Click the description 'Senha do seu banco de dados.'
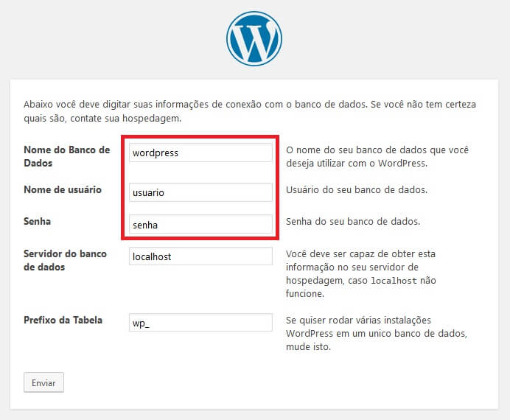Screen dimensions: 510x420 pyautogui.click(x=353, y=221)
